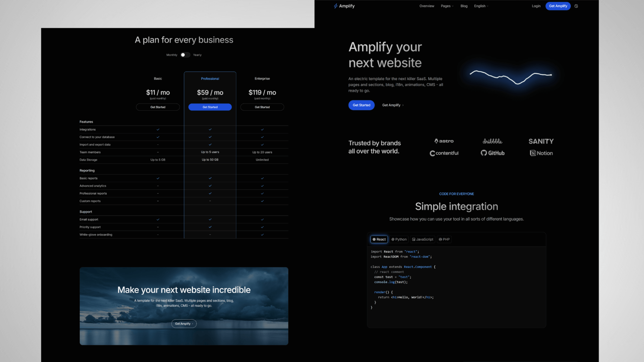
Task: Click the Notion brand logo
Action: click(541, 153)
